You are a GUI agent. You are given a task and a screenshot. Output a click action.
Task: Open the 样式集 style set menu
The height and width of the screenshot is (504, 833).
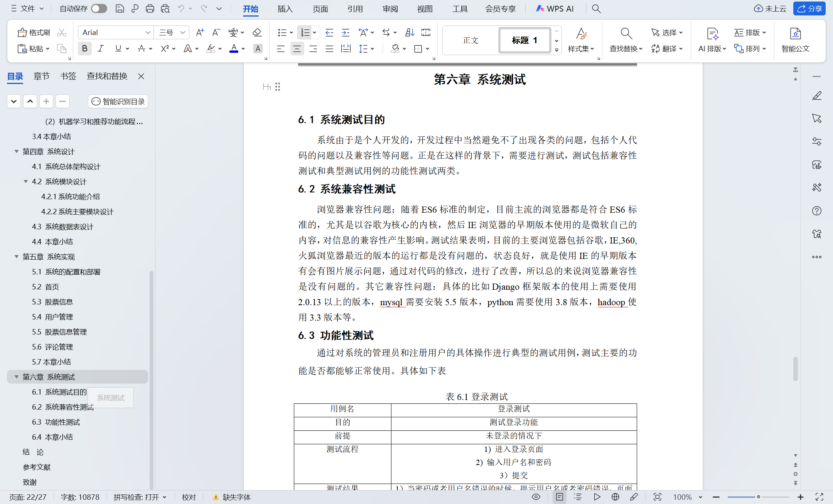point(581,40)
